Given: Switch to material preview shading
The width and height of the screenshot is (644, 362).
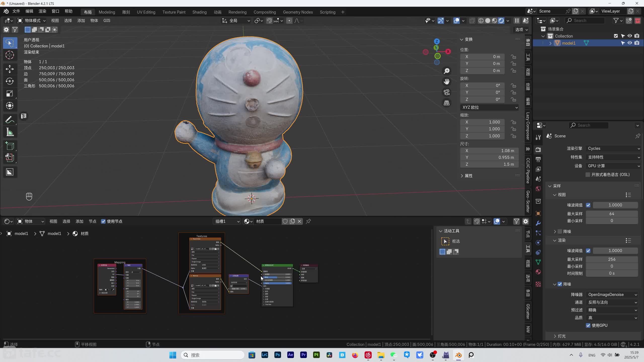Looking at the screenshot, I should pyautogui.click(x=495, y=21).
